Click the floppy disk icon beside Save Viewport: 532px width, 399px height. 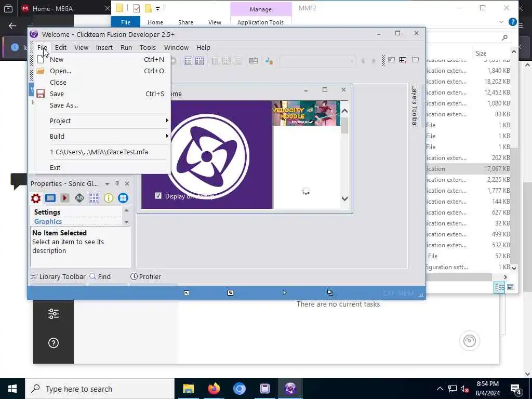tap(41, 94)
